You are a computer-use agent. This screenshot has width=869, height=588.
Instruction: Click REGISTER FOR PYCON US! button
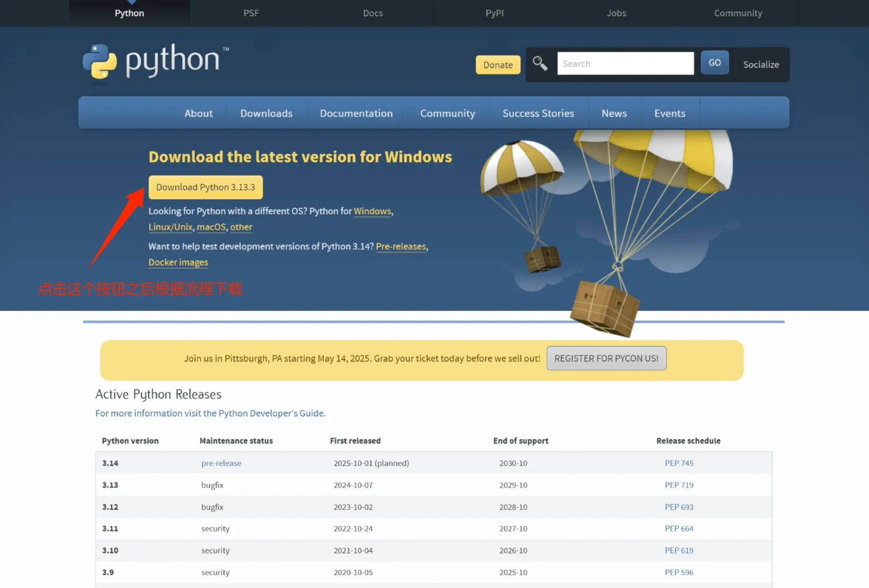[606, 358]
